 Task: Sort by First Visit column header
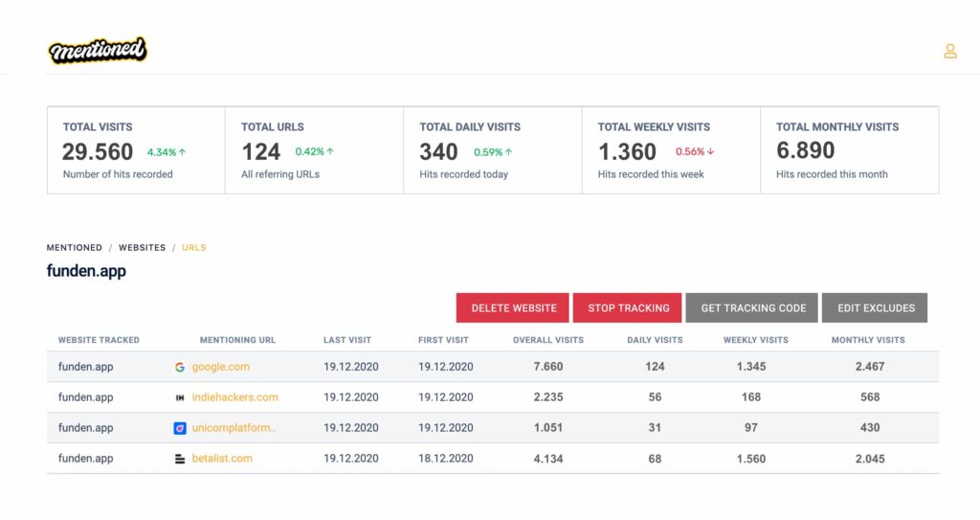[x=443, y=340]
